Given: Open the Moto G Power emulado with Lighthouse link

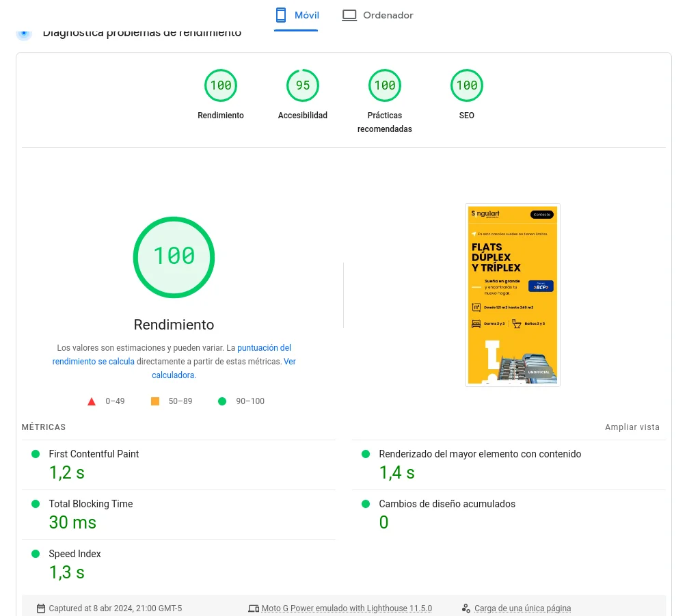Looking at the screenshot, I should point(347,608).
